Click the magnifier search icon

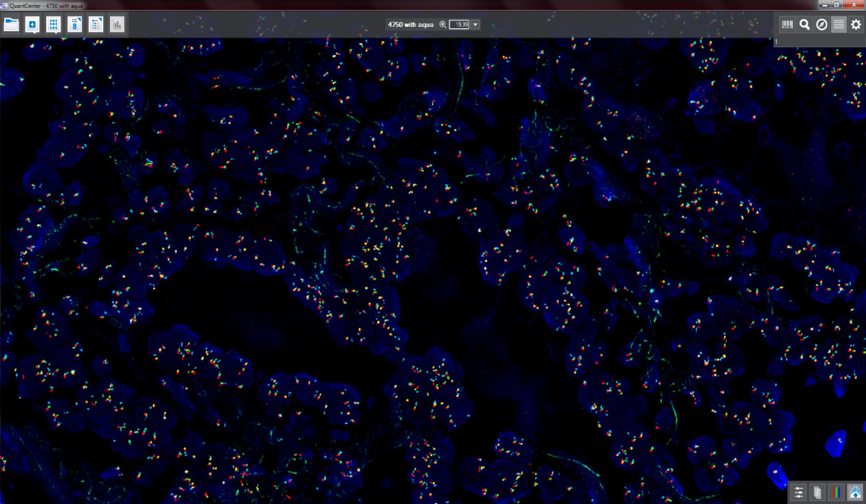coord(804,25)
